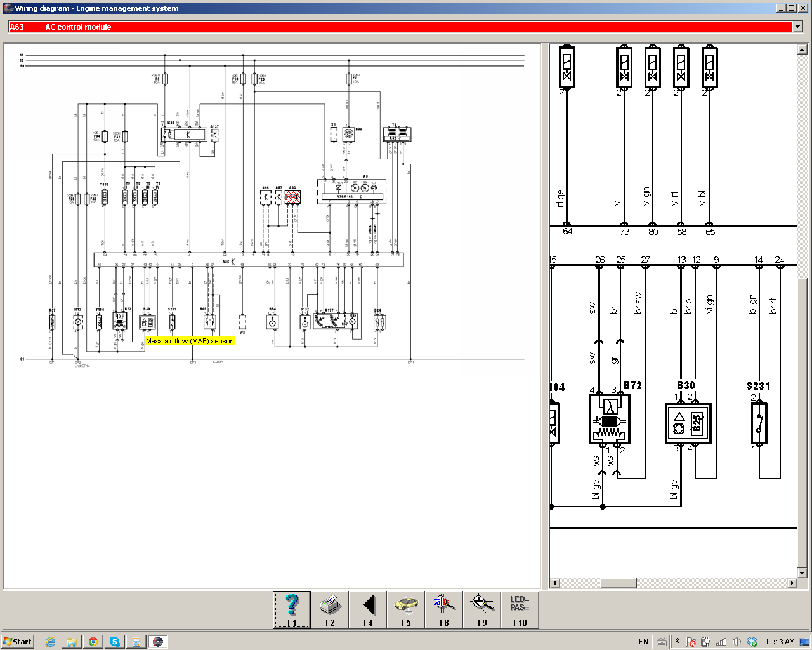Viewport: 812px width, 650px height.
Task: Open Skype from the taskbar
Action: [115, 641]
